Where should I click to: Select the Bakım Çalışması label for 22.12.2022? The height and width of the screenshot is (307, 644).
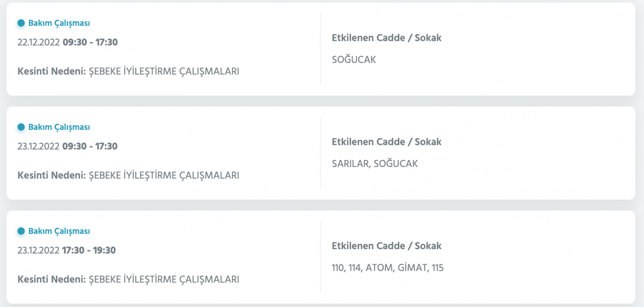(59, 23)
